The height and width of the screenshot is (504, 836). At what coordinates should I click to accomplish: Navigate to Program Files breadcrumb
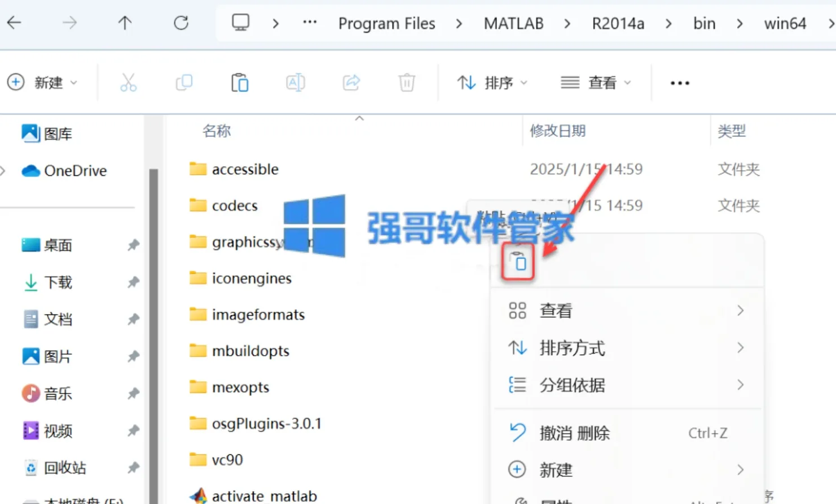[387, 23]
